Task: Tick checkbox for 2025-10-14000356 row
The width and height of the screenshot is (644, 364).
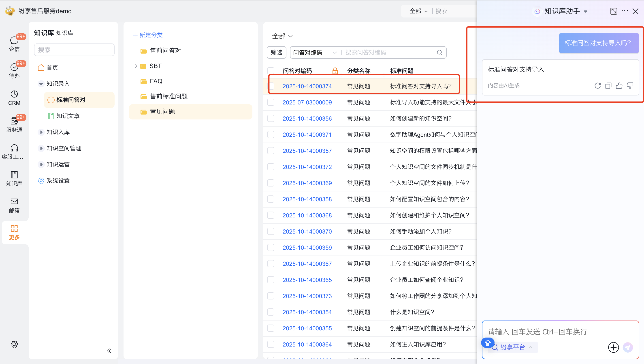Action: tap(271, 118)
